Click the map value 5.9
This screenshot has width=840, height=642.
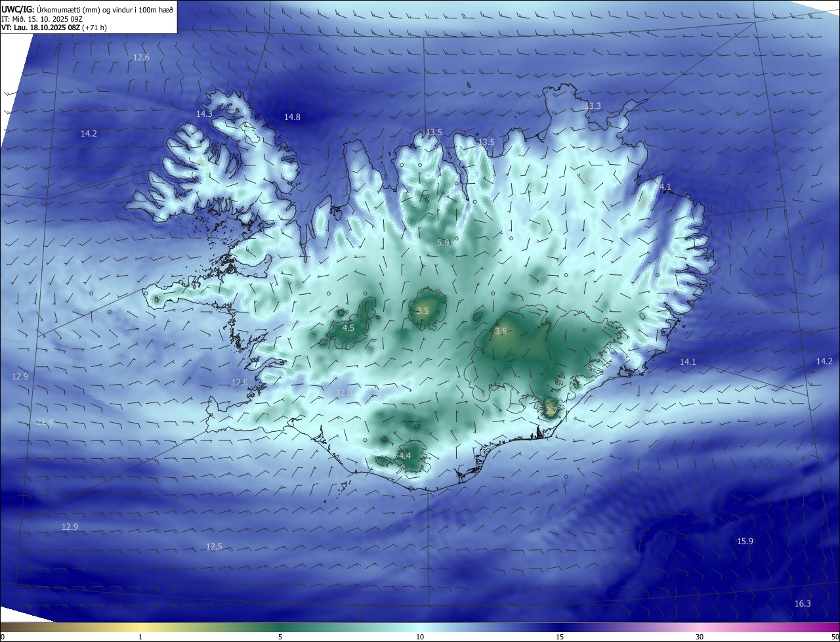pyautogui.click(x=444, y=243)
